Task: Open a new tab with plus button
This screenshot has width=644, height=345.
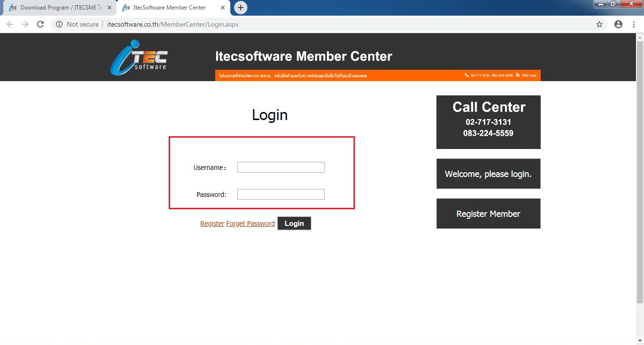Action: click(x=241, y=8)
